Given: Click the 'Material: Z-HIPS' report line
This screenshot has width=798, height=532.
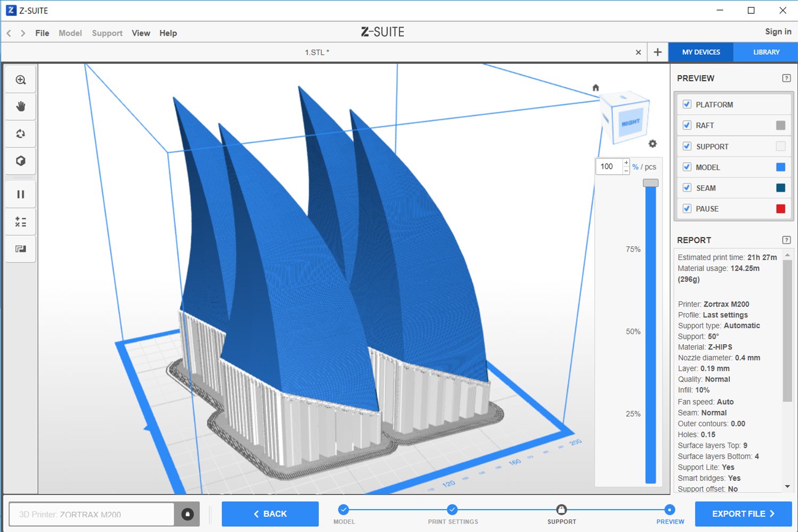Looking at the screenshot, I should click(705, 347).
